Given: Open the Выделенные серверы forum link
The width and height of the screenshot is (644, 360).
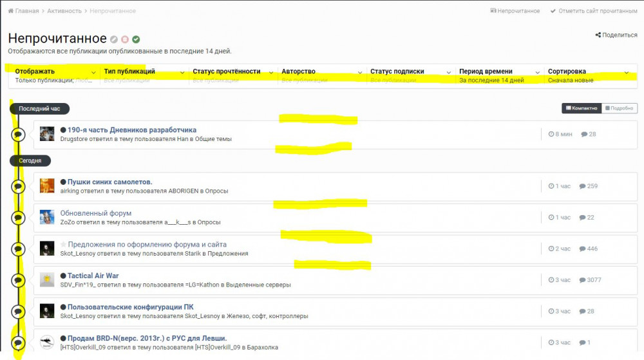Looking at the screenshot, I should [x=258, y=285].
